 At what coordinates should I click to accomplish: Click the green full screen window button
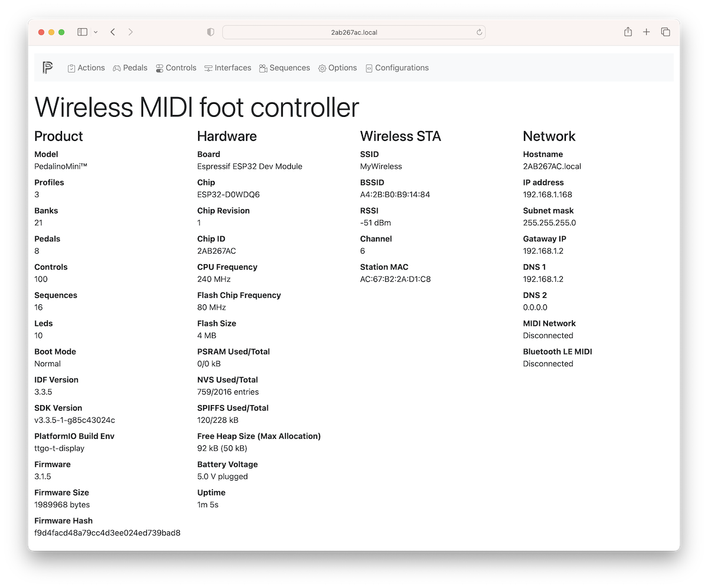pyautogui.click(x=61, y=32)
